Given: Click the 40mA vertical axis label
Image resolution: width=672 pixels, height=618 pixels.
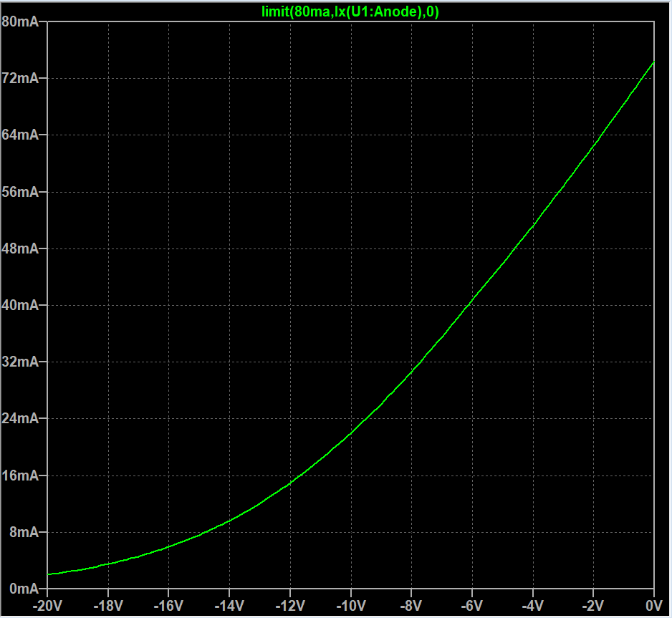Looking at the screenshot, I should pyautogui.click(x=20, y=305).
